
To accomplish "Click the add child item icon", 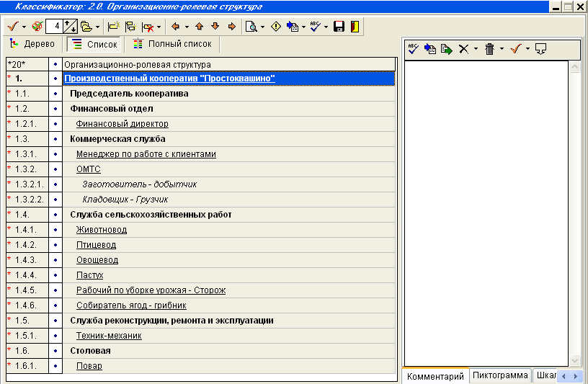I will point(130,27).
